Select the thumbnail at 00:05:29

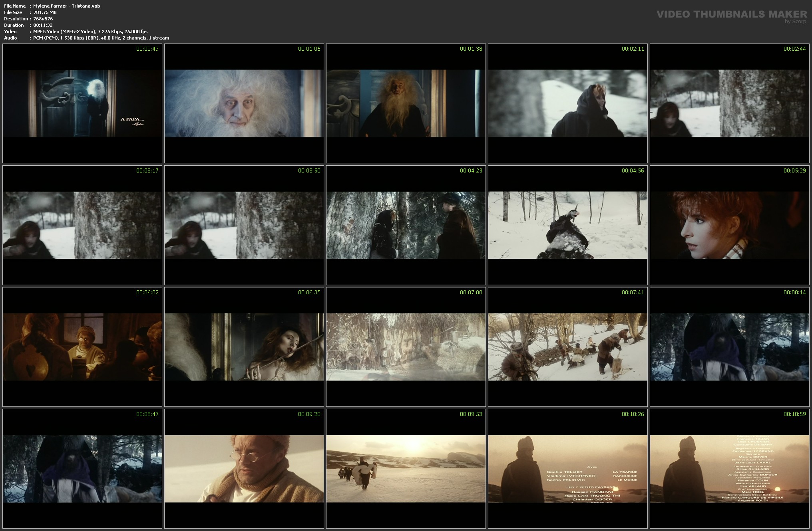coord(730,225)
